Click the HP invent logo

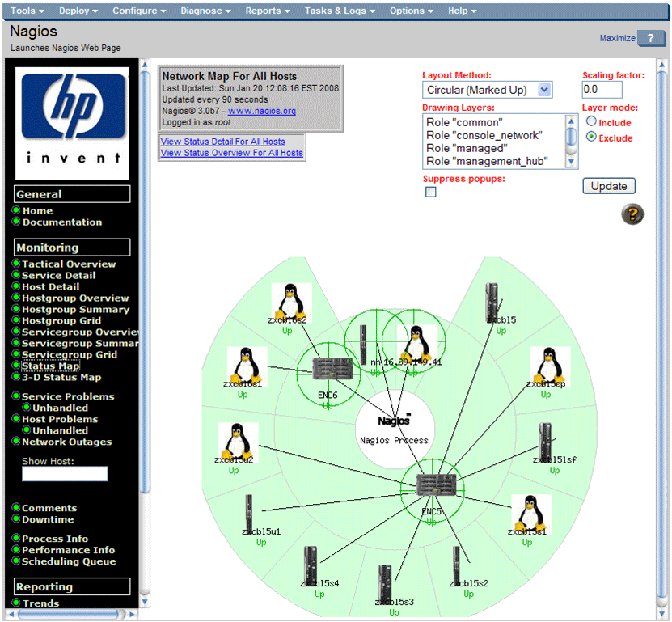[72, 124]
